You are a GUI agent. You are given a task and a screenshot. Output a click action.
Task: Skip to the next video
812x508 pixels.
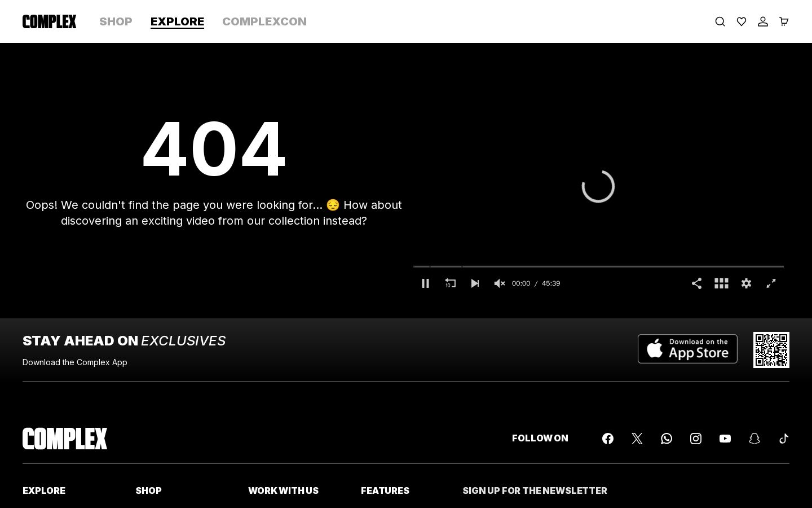point(475,283)
